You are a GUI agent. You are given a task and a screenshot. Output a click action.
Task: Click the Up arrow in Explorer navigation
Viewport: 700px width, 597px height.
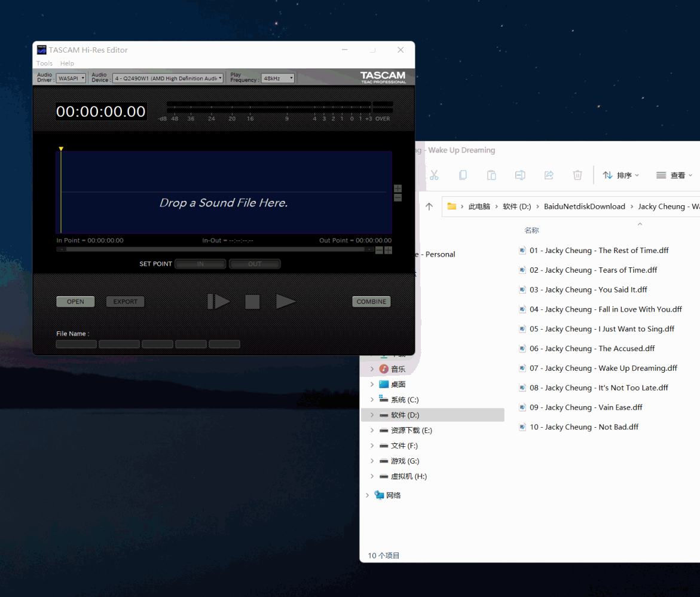tap(429, 206)
